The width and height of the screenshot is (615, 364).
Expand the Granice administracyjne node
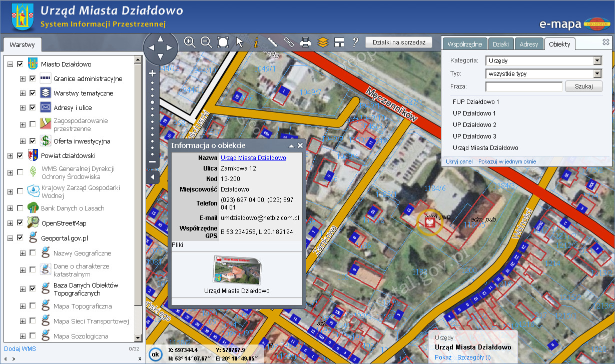[23, 78]
